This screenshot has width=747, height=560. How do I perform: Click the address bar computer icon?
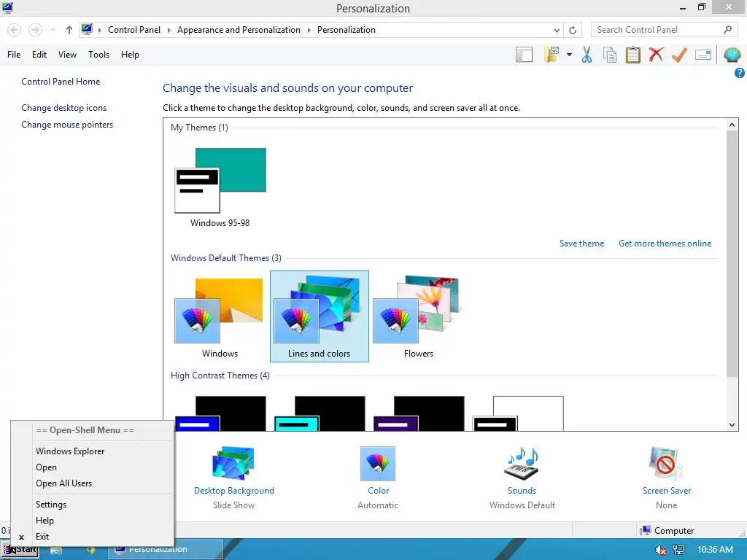pyautogui.click(x=87, y=29)
